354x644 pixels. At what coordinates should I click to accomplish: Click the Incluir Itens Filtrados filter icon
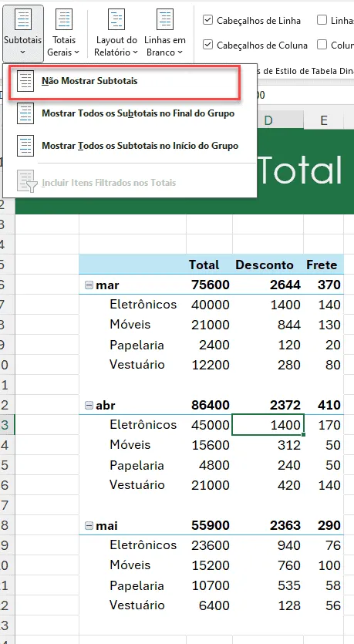click(x=27, y=182)
